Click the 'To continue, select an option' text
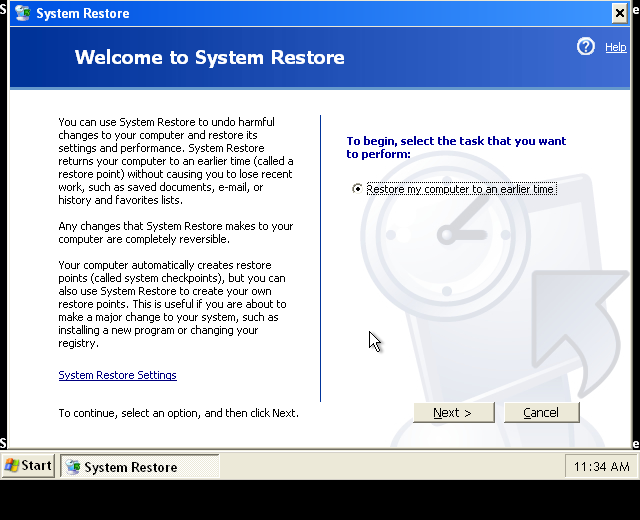 pos(178,413)
